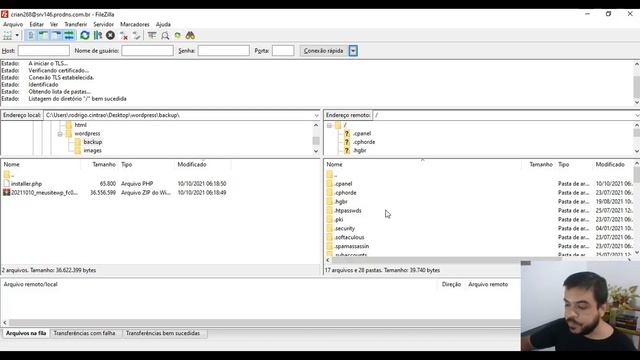Select .htpasswds folder in remote list

click(x=348, y=211)
